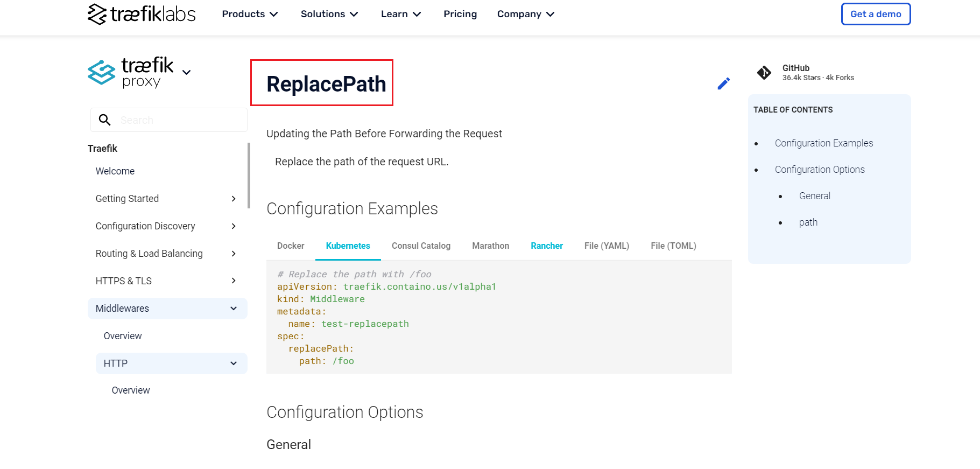Focus the Search input field
This screenshot has height=469, width=980.
(169, 120)
